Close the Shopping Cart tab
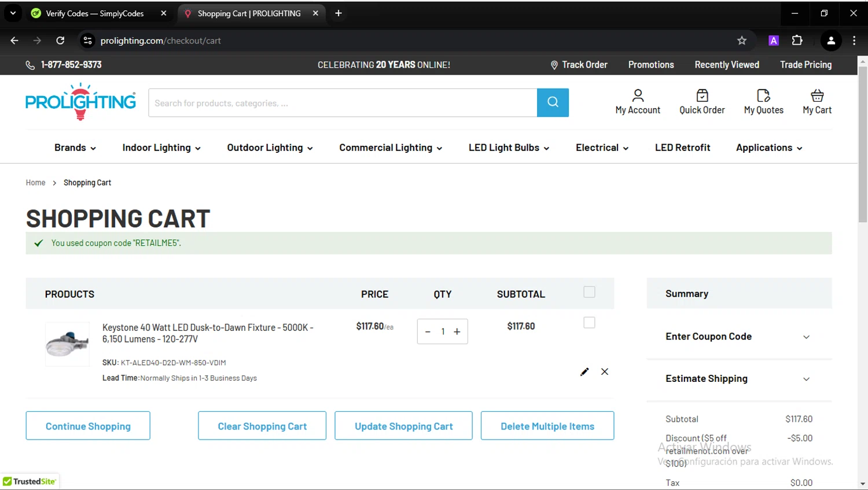This screenshot has height=490, width=868. tap(315, 13)
